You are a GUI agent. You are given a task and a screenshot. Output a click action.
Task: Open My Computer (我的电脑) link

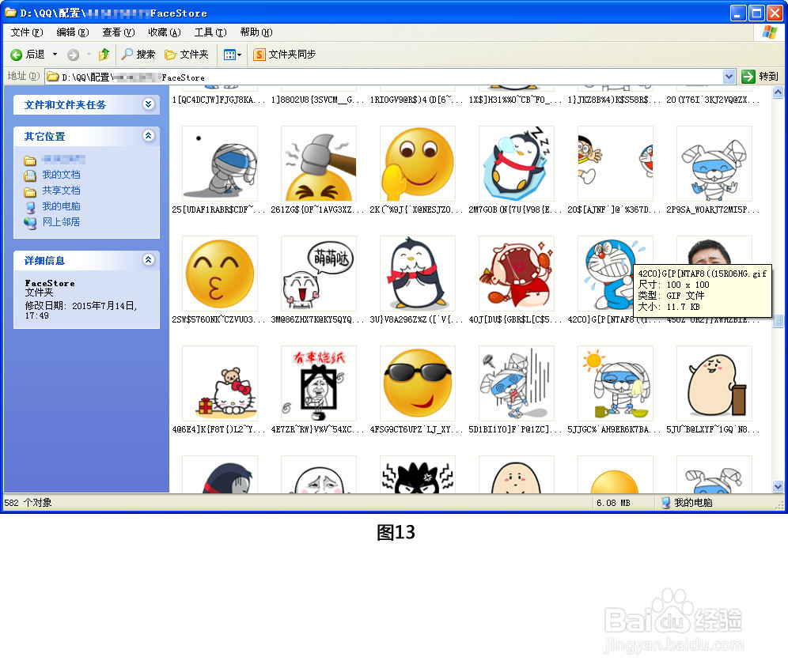pyautogui.click(x=61, y=206)
